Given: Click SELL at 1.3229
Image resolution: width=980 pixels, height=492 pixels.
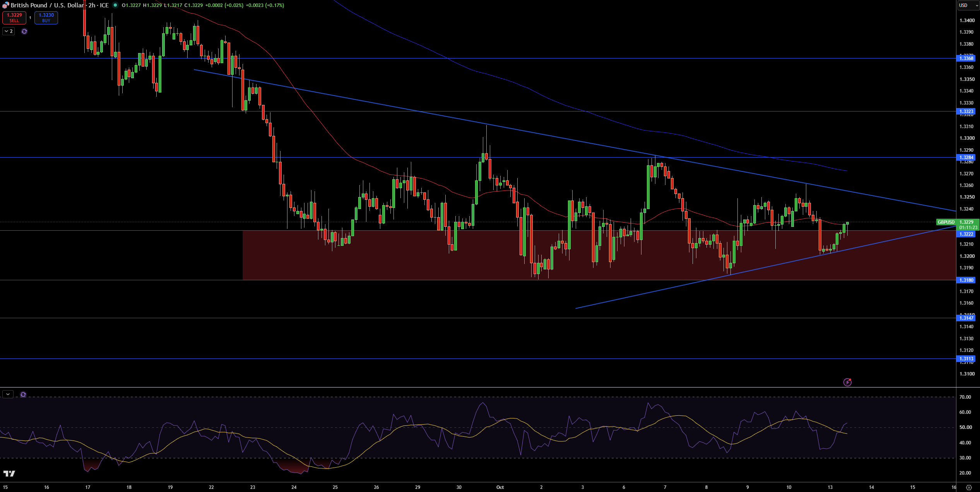Looking at the screenshot, I should (14, 17).
